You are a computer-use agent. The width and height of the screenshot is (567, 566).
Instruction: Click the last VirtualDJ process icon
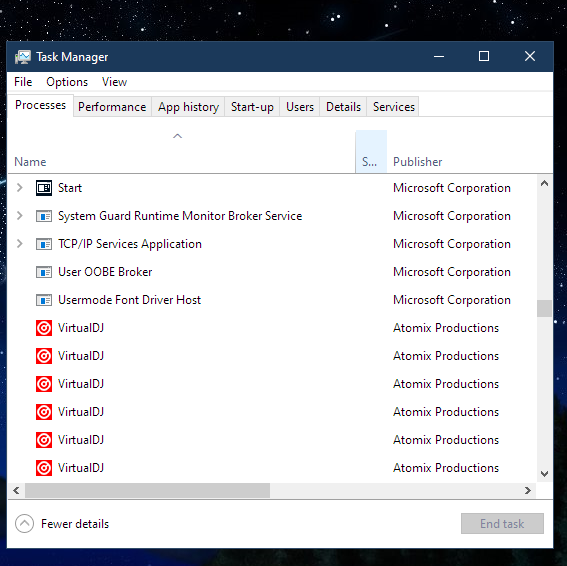[44, 468]
